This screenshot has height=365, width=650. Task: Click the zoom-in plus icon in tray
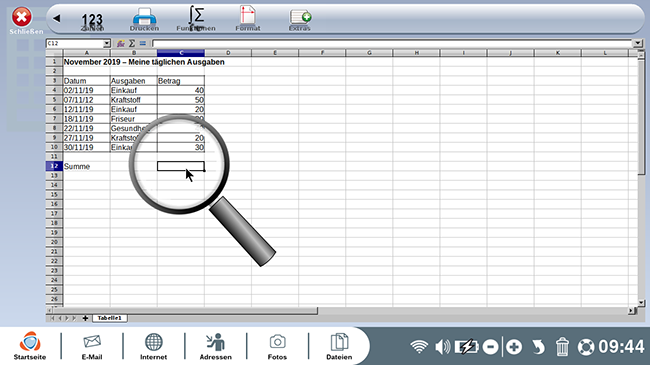[x=514, y=347]
